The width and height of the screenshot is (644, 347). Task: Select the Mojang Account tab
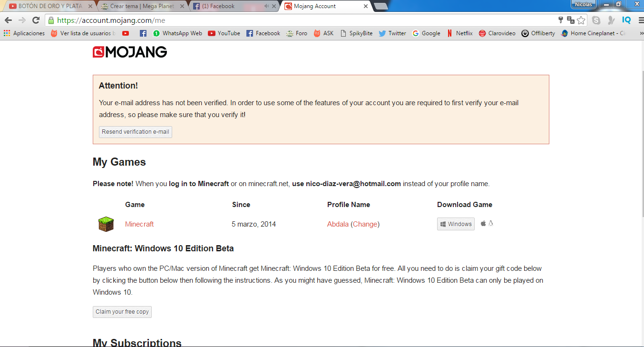point(323,6)
